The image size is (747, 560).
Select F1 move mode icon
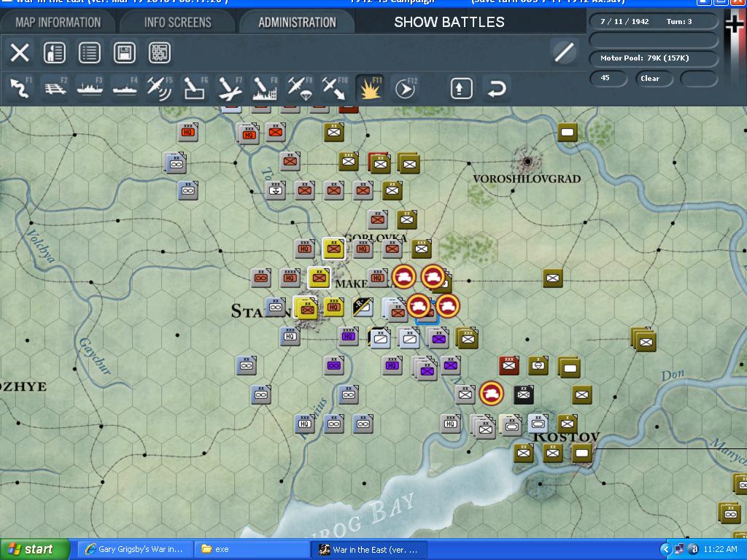coord(20,88)
